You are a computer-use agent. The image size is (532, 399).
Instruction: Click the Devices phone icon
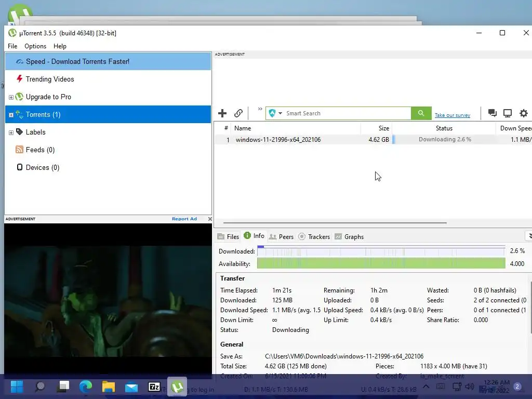click(x=20, y=167)
